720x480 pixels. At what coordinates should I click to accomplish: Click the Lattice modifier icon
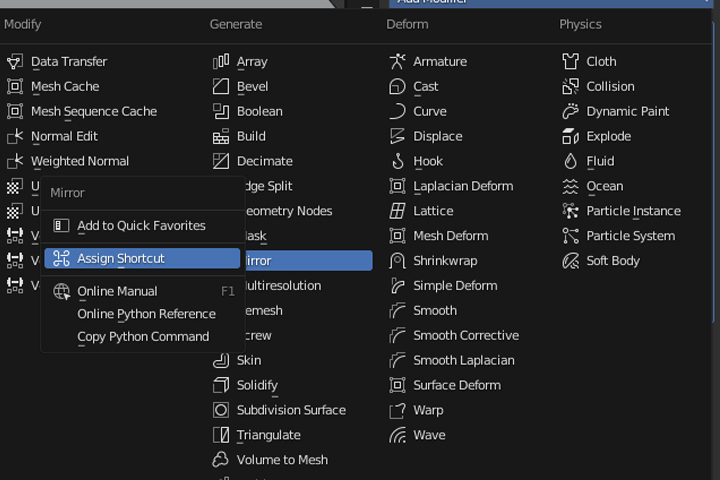click(x=397, y=211)
